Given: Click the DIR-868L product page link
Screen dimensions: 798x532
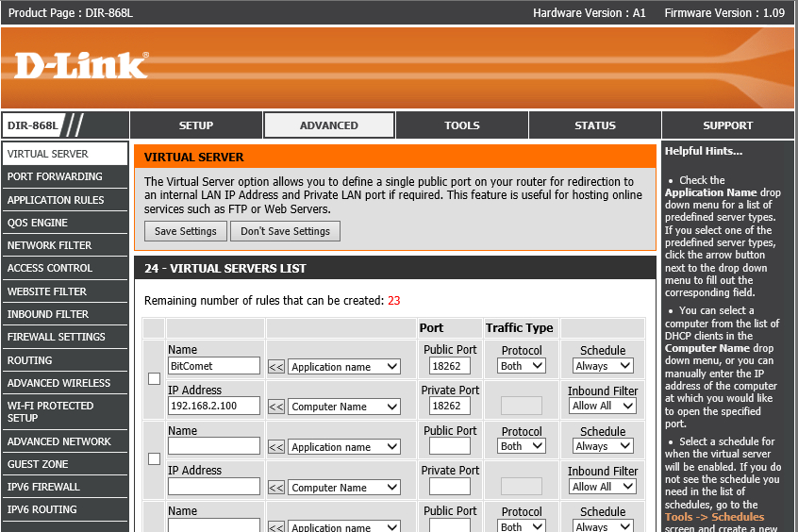Looking at the screenshot, I should pyautogui.click(x=71, y=12).
